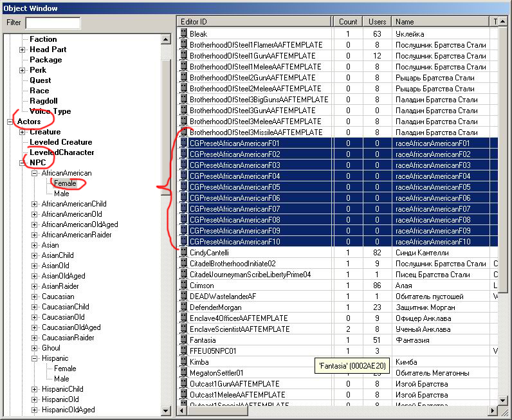Select the Ragdoll tree item
The image size is (512, 420).
coord(44,101)
